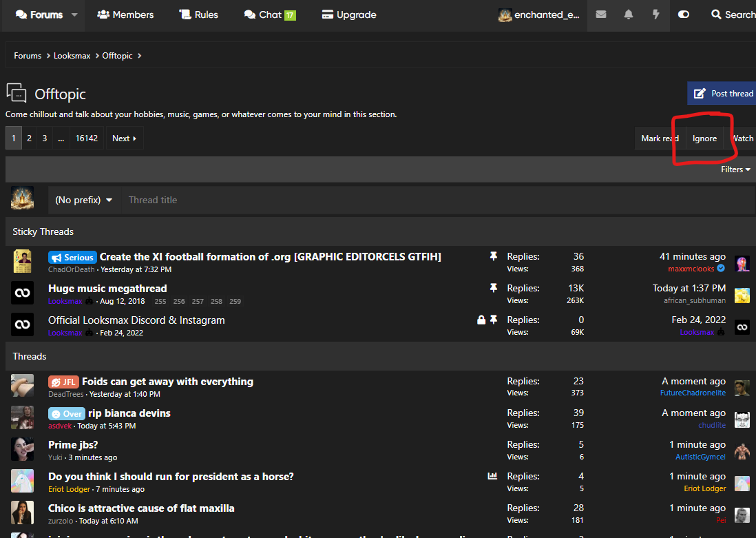
Task: Expand the Forums dropdown arrow
Action: 74,14
